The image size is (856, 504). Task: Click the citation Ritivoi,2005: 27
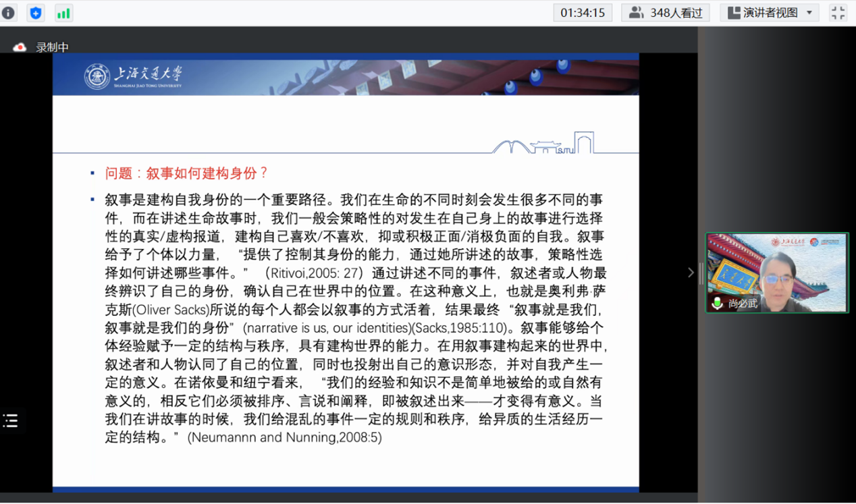tap(315, 273)
